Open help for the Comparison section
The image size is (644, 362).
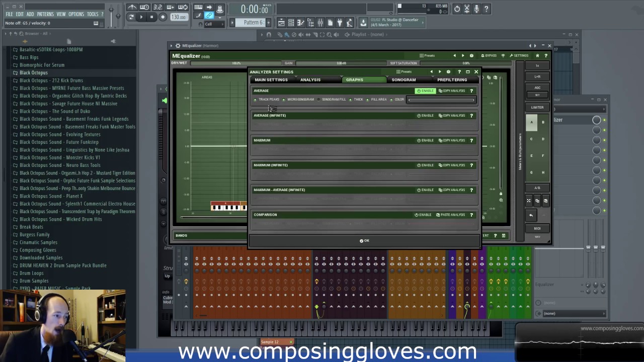pos(471,215)
